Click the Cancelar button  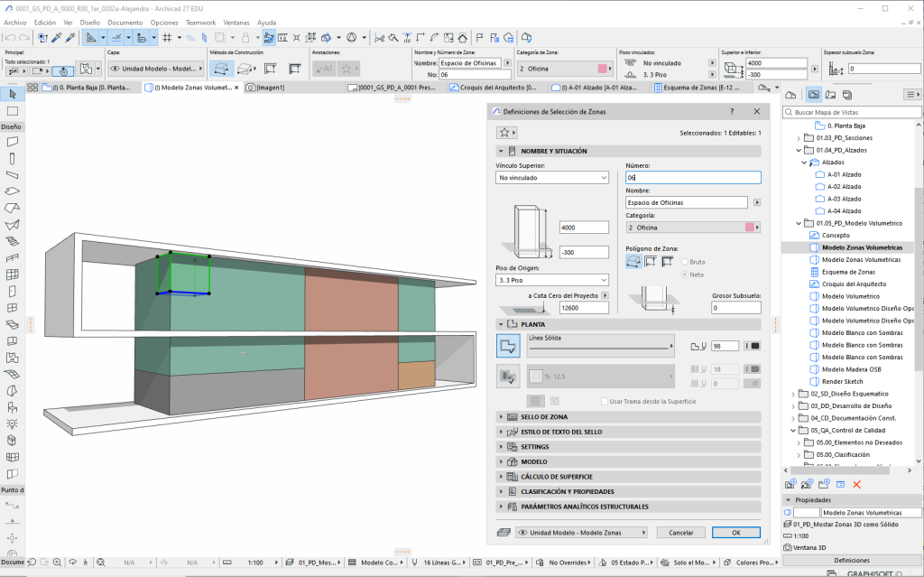click(680, 533)
